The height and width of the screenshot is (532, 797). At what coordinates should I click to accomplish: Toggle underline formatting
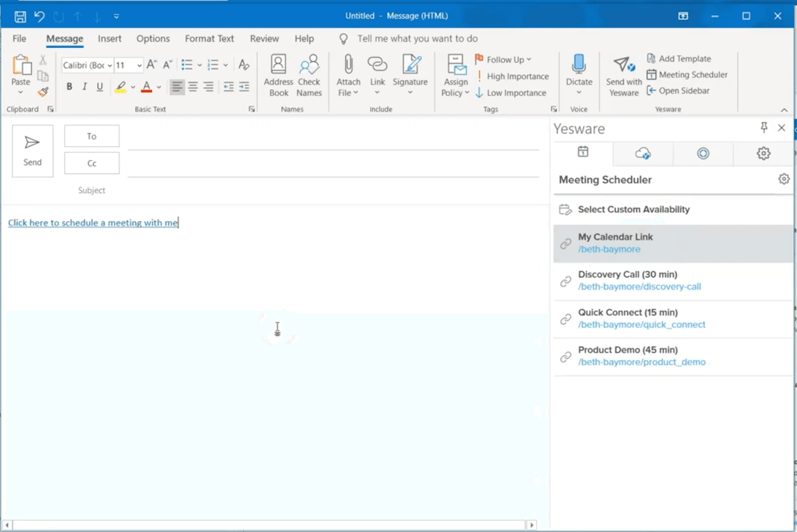click(100, 86)
